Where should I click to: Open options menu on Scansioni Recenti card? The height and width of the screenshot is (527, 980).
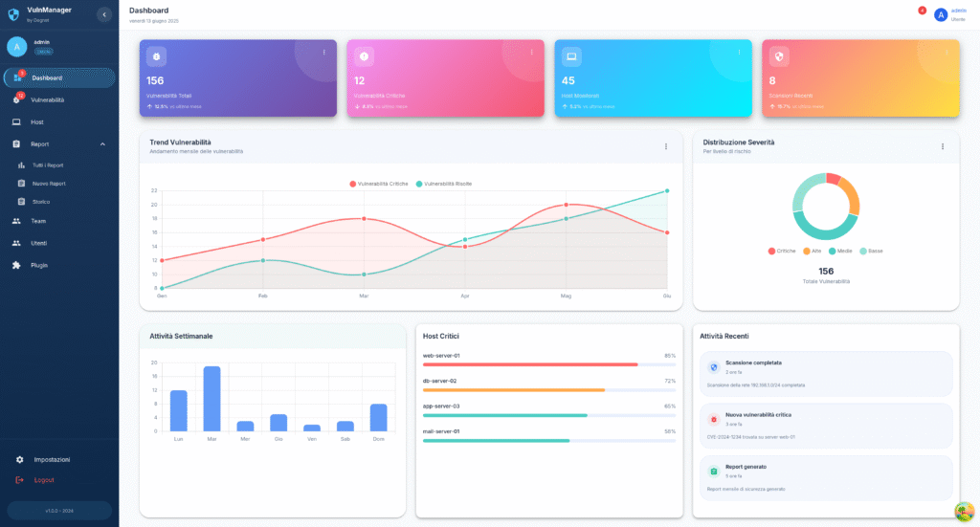(x=947, y=53)
